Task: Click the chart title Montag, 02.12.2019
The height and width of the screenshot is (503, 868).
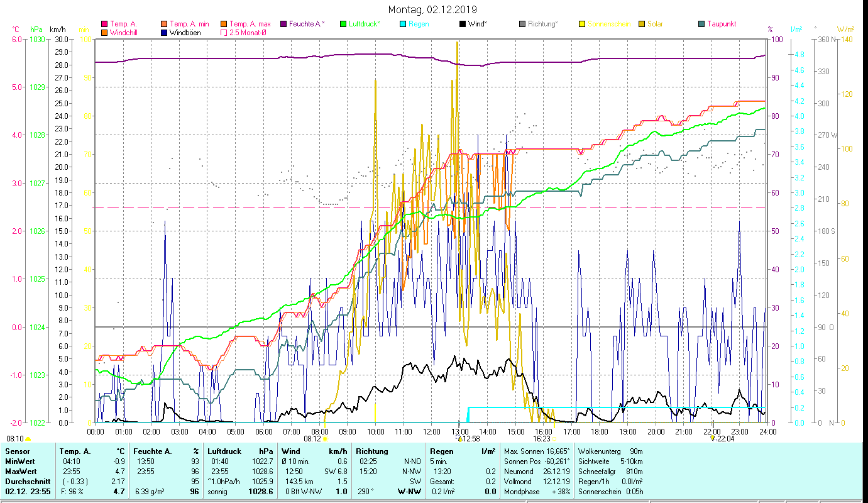Action: (x=432, y=9)
